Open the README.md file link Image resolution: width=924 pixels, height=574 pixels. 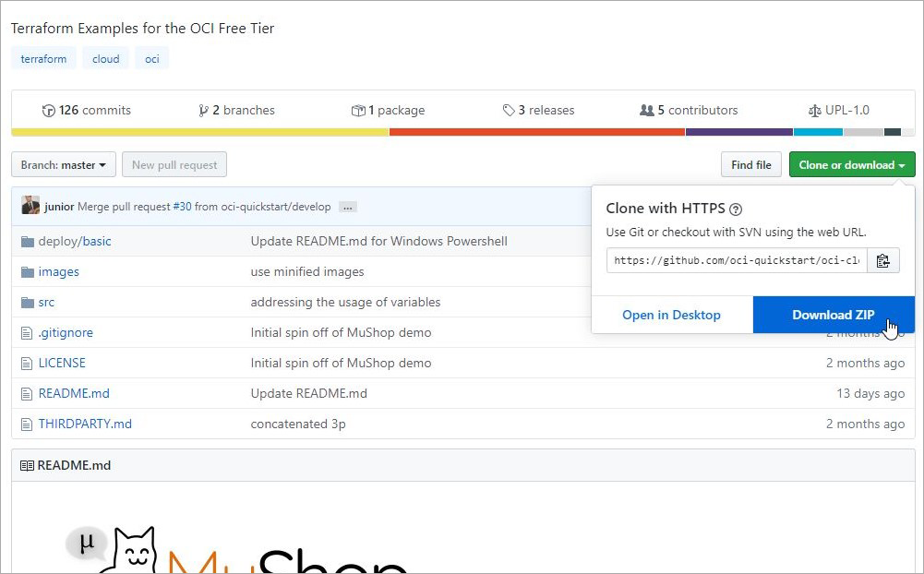[x=74, y=394]
